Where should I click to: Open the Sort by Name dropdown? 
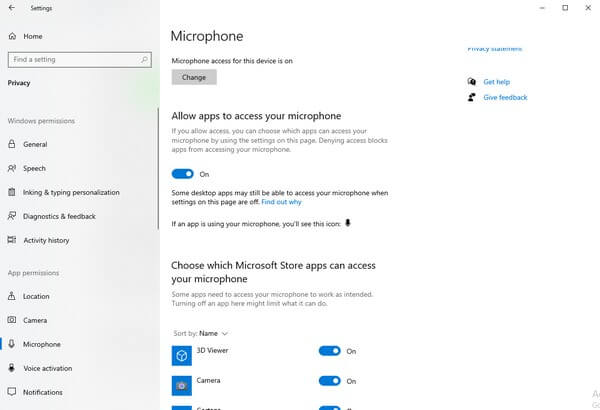201,333
